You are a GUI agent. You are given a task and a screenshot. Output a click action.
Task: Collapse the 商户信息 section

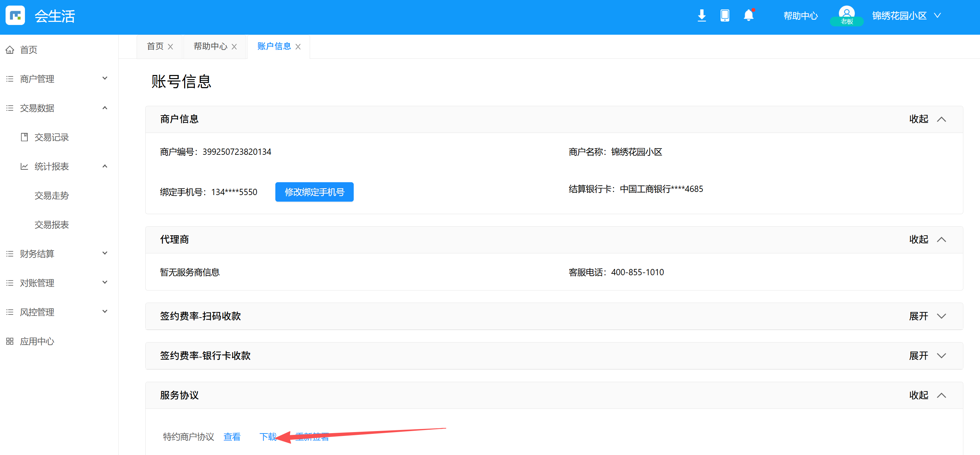tap(928, 119)
